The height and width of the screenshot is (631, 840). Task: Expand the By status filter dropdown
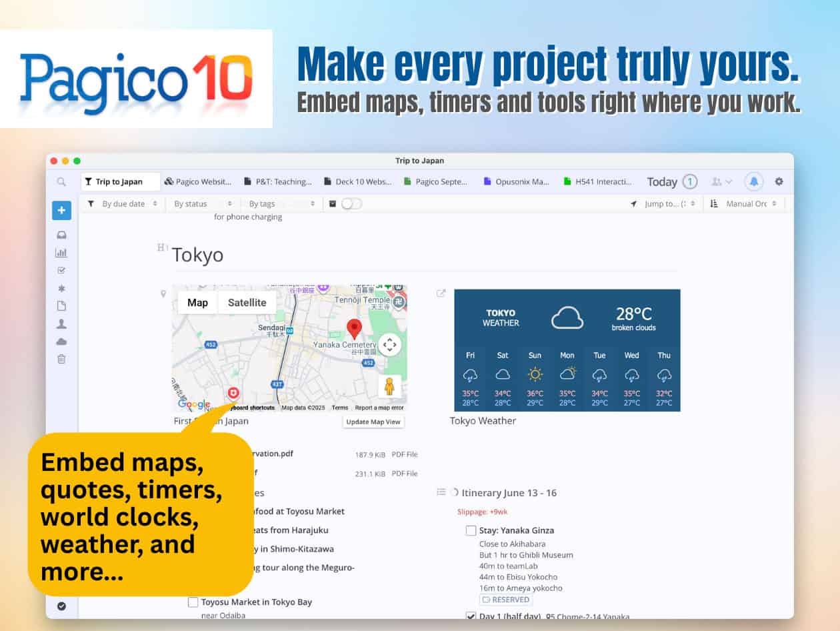[203, 204]
